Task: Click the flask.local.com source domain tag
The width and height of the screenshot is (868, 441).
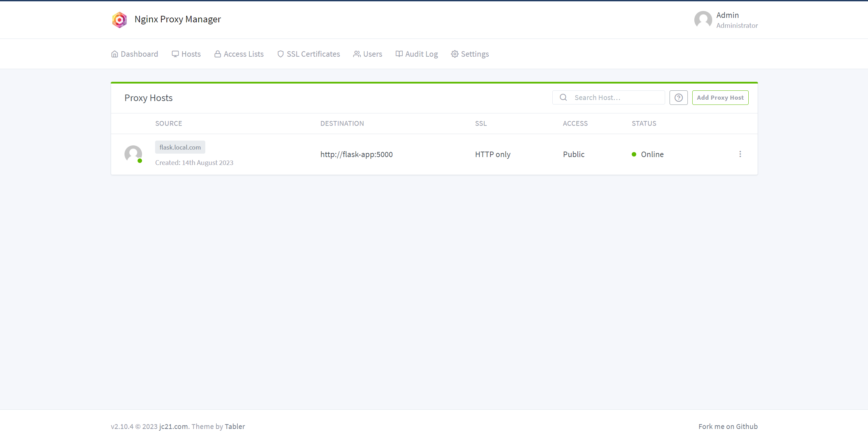Action: click(x=180, y=147)
